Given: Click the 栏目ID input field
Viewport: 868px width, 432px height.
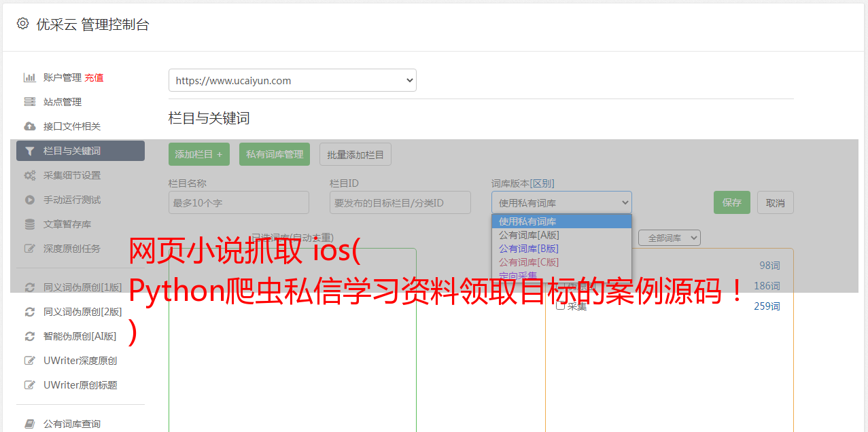Looking at the screenshot, I should [x=400, y=202].
